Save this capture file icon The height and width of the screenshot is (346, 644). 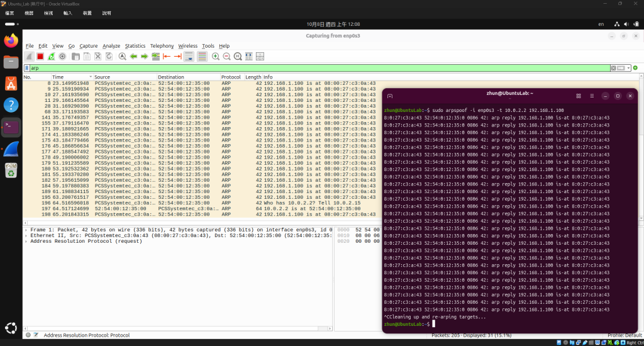pyautogui.click(x=87, y=57)
